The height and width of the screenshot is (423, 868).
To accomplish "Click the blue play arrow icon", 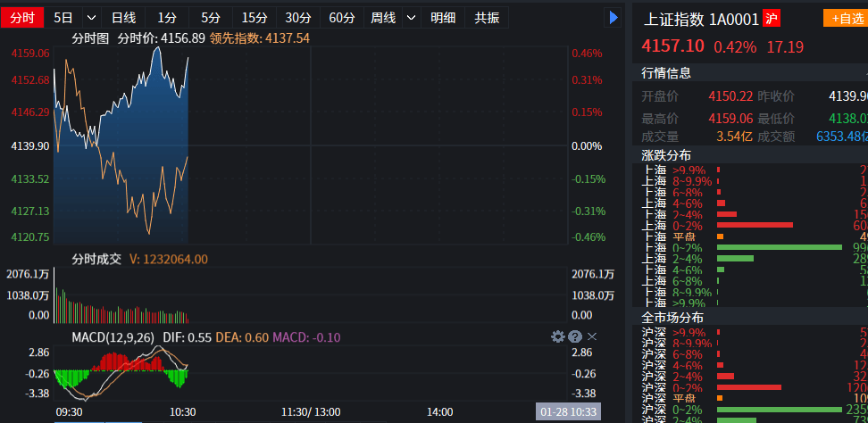I will pos(613,17).
